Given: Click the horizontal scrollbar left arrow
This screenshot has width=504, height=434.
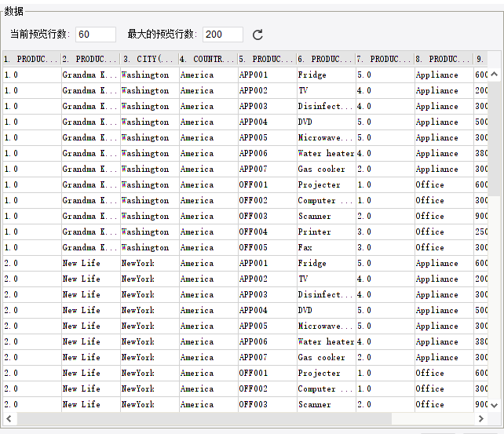Looking at the screenshot, I should (9, 418).
